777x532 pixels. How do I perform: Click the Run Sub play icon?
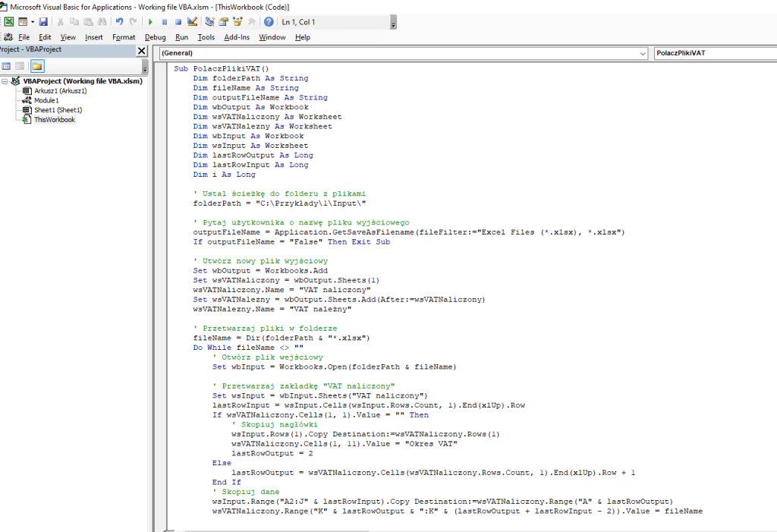[x=150, y=22]
